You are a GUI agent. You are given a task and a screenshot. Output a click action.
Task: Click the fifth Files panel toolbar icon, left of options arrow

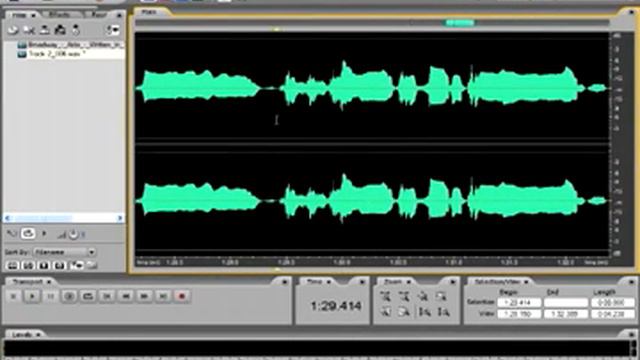(x=76, y=30)
